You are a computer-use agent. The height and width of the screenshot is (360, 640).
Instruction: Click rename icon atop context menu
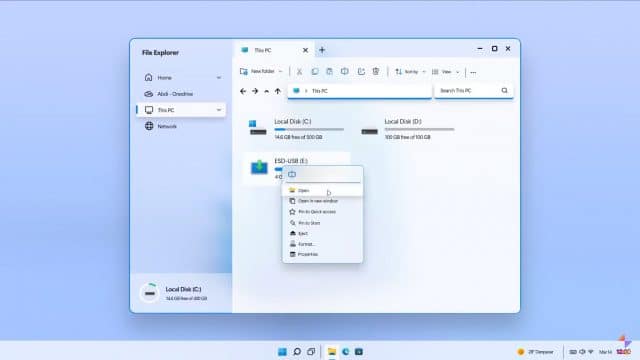tap(292, 174)
